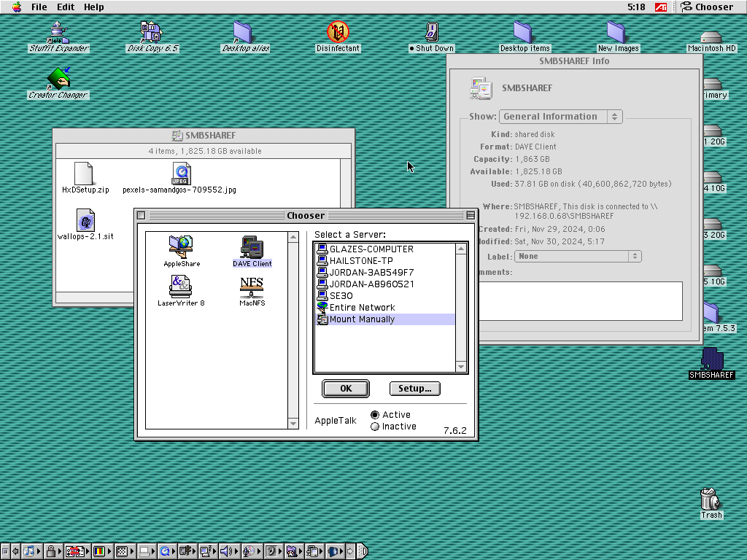Select JORDAN-3AB549F7 in server list
The height and width of the screenshot is (560, 747).
tap(385, 273)
